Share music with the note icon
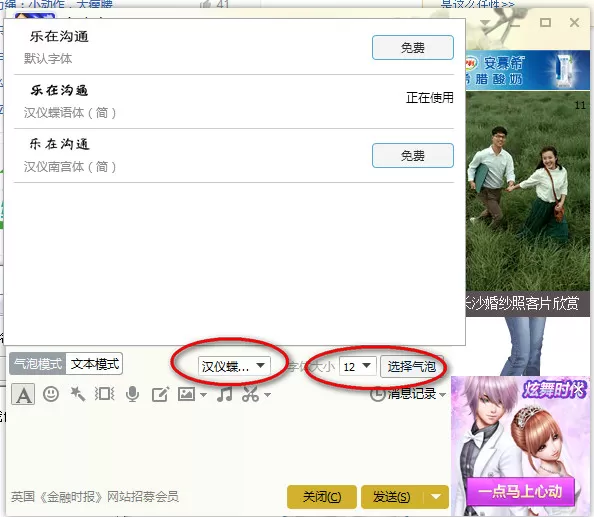Viewport: 594px width, 517px height. point(225,394)
